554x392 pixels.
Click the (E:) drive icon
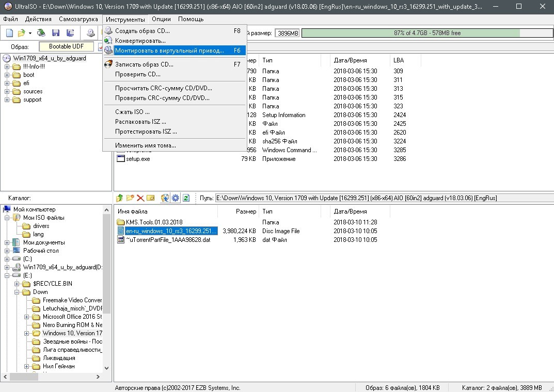pyautogui.click(x=17, y=275)
